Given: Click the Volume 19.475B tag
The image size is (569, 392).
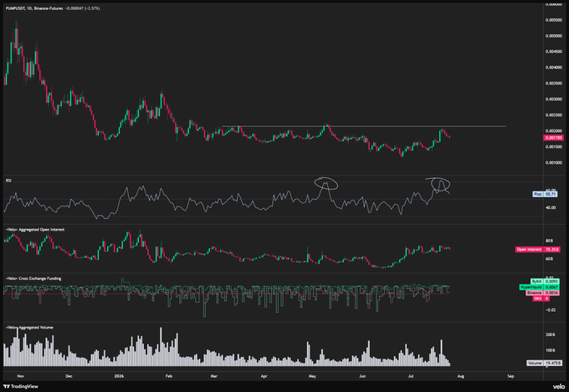Looking at the screenshot, I should tap(545, 363).
